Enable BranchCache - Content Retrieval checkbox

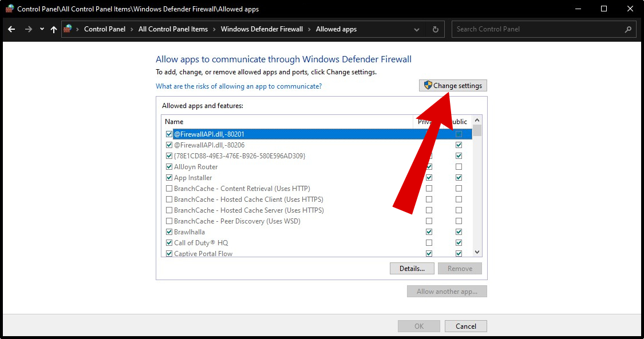click(169, 189)
